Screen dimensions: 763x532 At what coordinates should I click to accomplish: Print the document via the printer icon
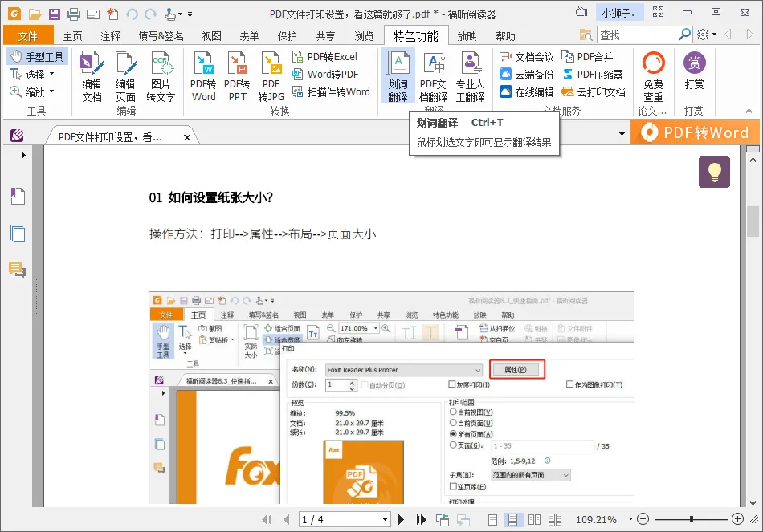pyautogui.click(x=73, y=14)
